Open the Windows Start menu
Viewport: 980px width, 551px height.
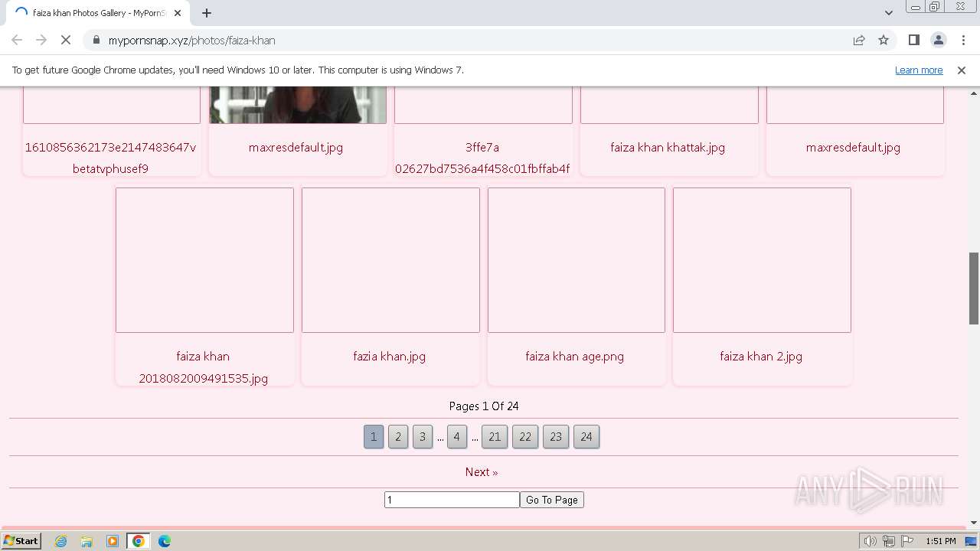click(21, 540)
